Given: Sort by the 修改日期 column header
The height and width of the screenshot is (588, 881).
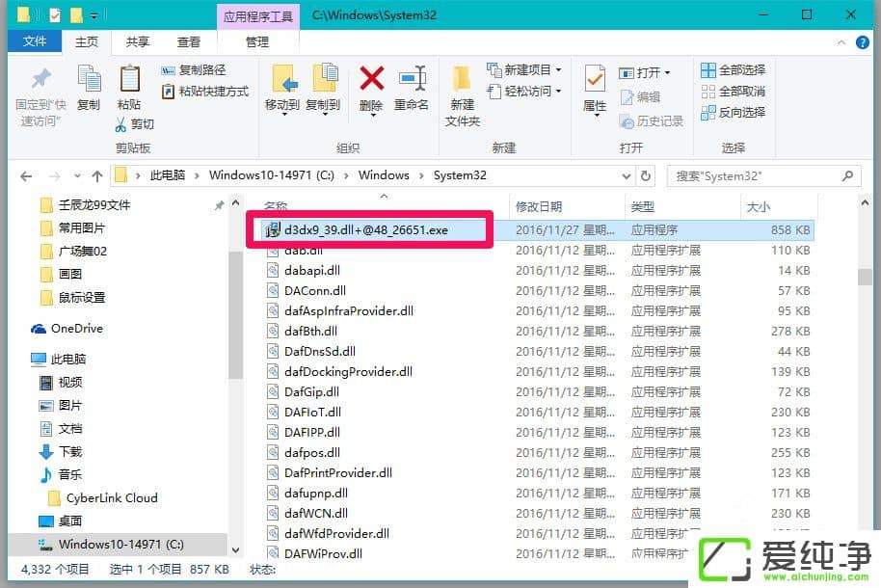Looking at the screenshot, I should click(x=567, y=207).
